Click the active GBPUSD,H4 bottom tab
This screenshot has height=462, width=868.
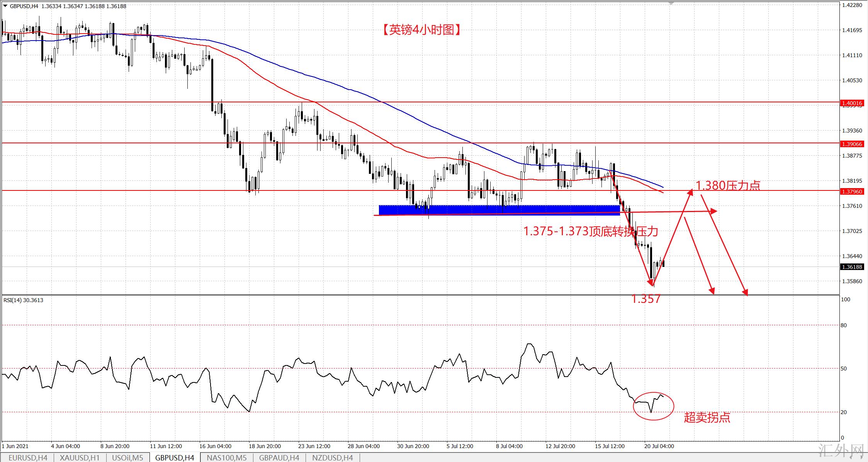click(175, 458)
